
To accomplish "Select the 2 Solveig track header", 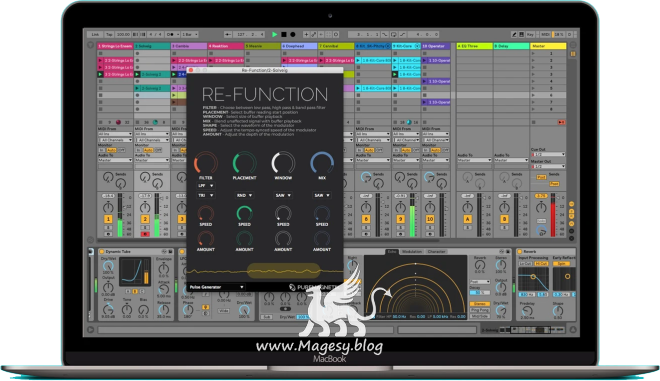I will click(152, 46).
